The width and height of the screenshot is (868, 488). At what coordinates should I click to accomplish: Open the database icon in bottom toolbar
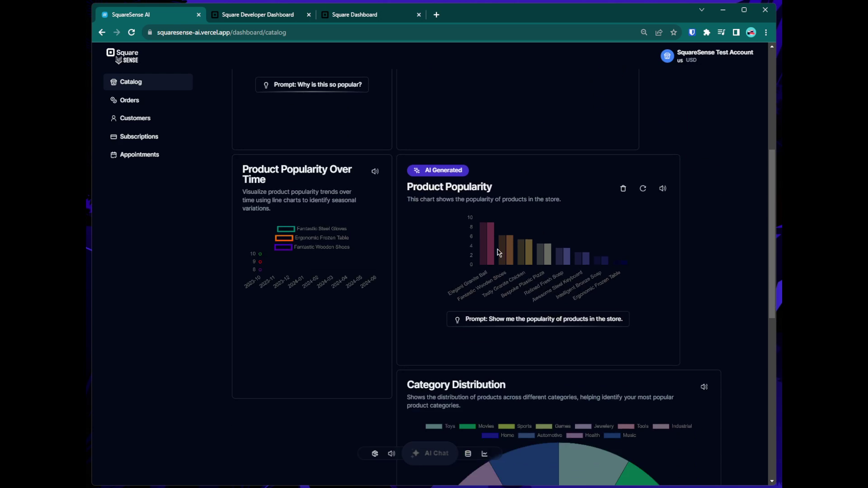pyautogui.click(x=468, y=454)
